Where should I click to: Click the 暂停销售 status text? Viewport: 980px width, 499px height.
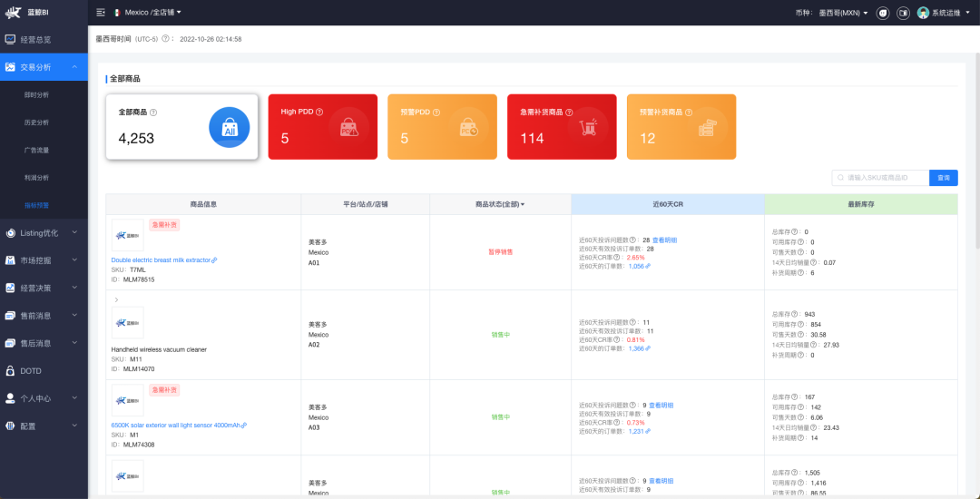coord(500,252)
